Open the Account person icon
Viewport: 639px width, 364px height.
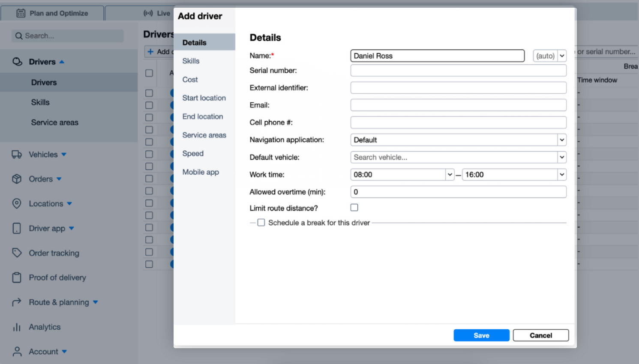pyautogui.click(x=16, y=351)
